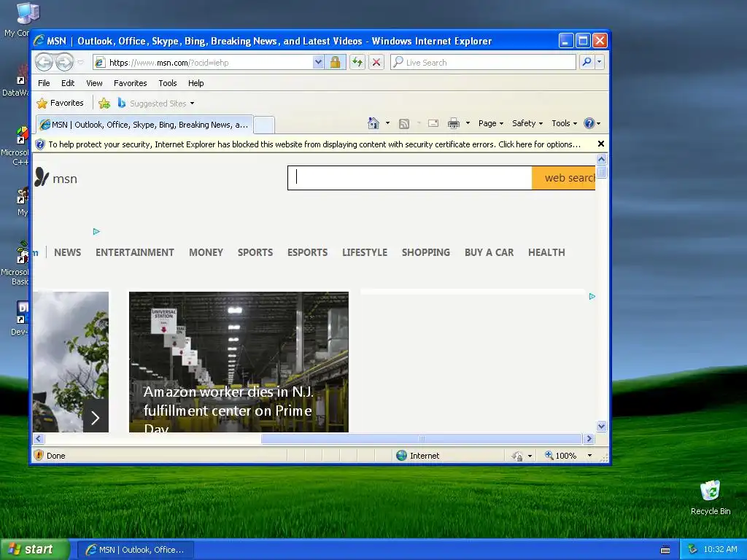Click the address bar URL field
Screen dimensions: 747x560
(203, 63)
